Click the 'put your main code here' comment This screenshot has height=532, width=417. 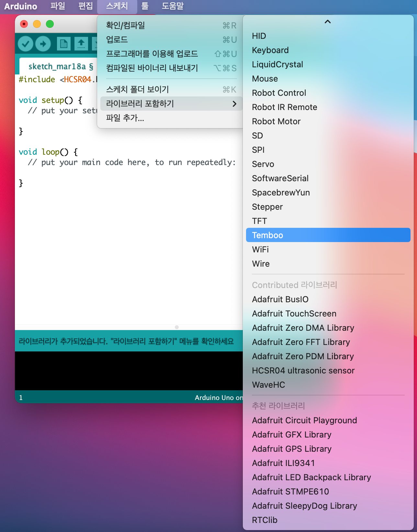[132, 162]
